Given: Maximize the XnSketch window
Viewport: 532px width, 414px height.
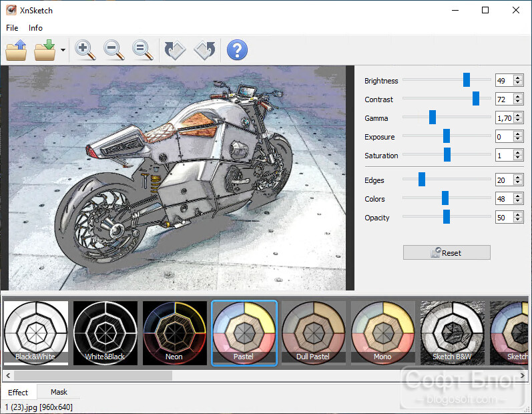Looking at the screenshot, I should [x=485, y=10].
